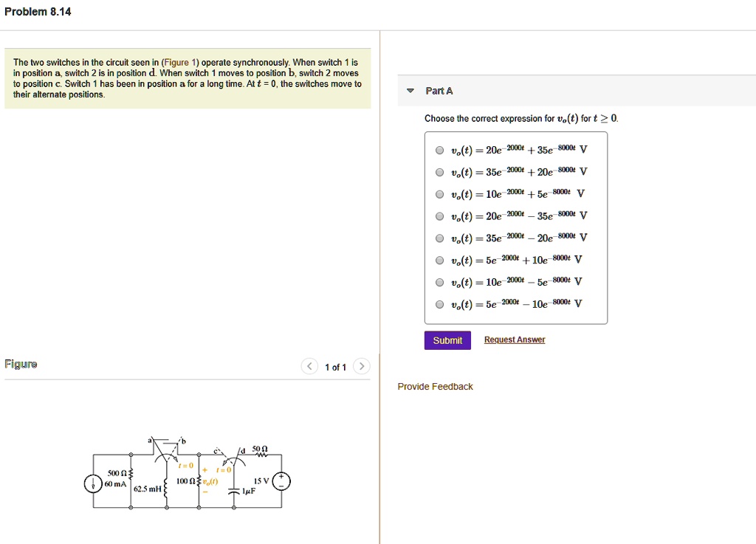Select answer 5e−2000t + 10e−8000t
The width and height of the screenshot is (756, 544).
click(x=439, y=260)
